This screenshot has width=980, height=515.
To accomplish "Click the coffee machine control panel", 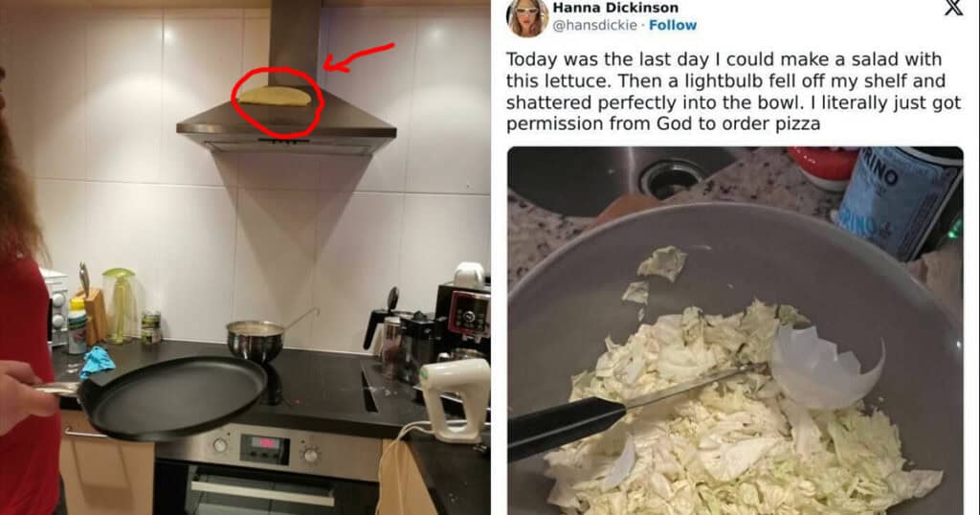I will point(469,314).
